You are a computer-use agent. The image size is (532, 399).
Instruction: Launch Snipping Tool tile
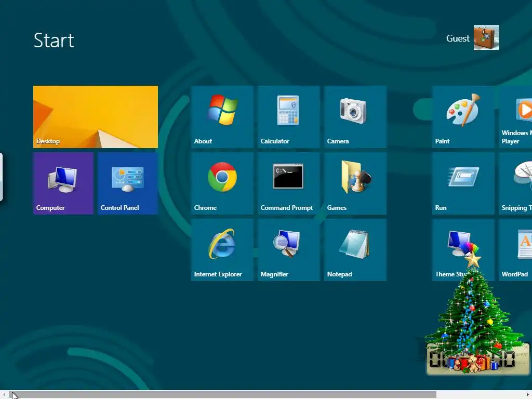[515, 183]
